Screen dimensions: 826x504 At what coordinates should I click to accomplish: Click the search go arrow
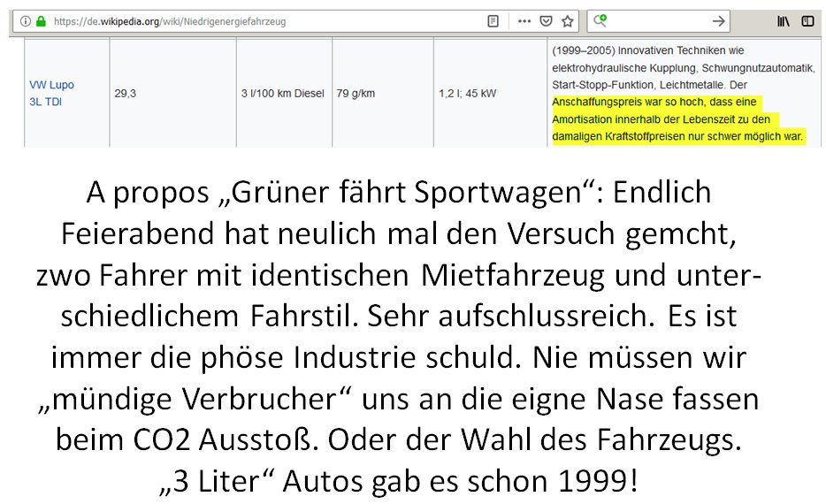719,20
